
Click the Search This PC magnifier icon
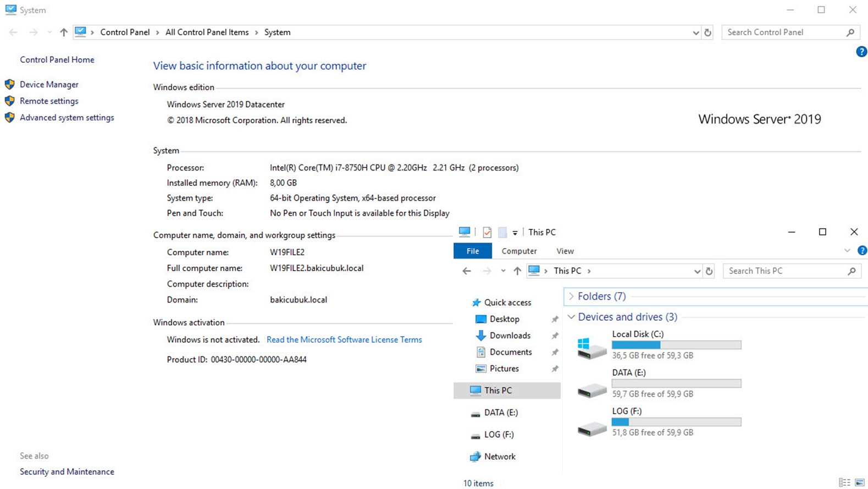tap(852, 271)
